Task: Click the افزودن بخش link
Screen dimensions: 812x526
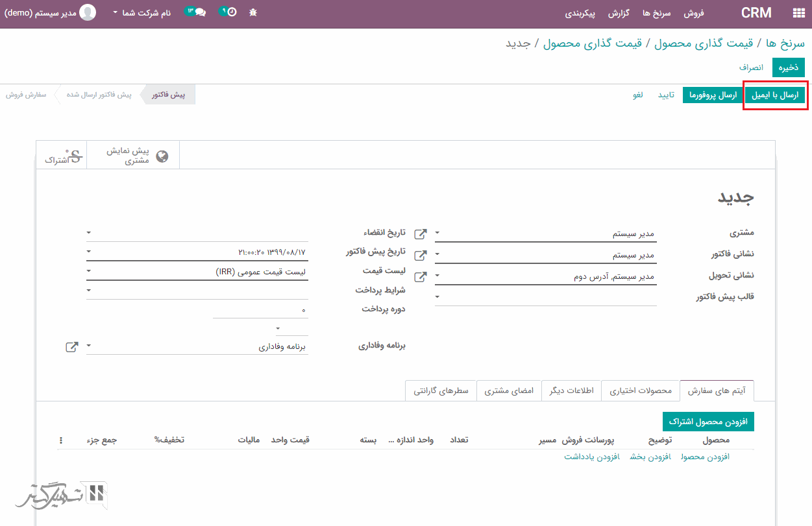Action: coord(650,457)
